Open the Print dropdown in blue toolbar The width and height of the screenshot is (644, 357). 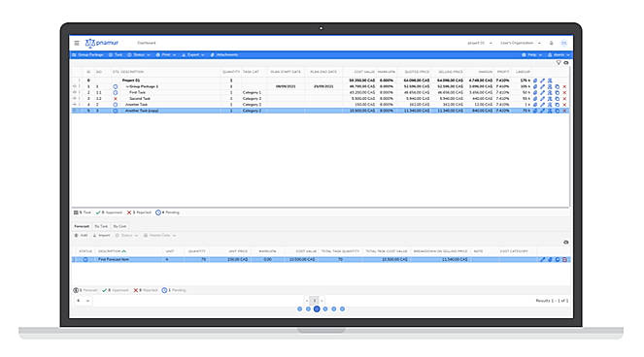166,55
